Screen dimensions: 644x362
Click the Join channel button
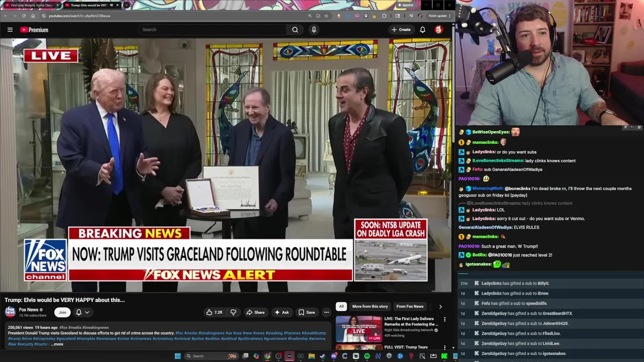coord(62,312)
